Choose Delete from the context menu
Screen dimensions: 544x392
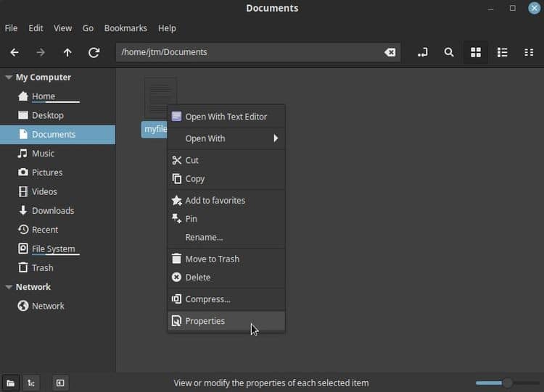226,278
